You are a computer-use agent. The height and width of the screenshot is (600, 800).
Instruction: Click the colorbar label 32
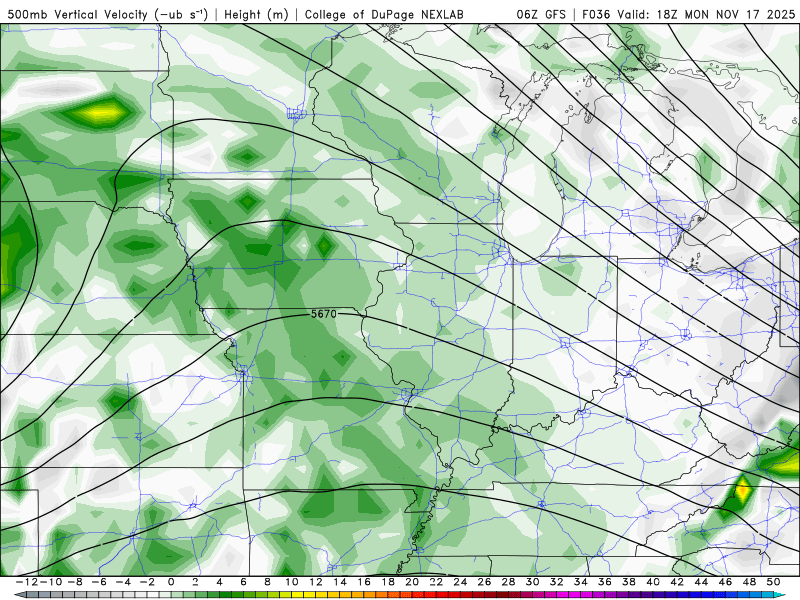pos(557,582)
